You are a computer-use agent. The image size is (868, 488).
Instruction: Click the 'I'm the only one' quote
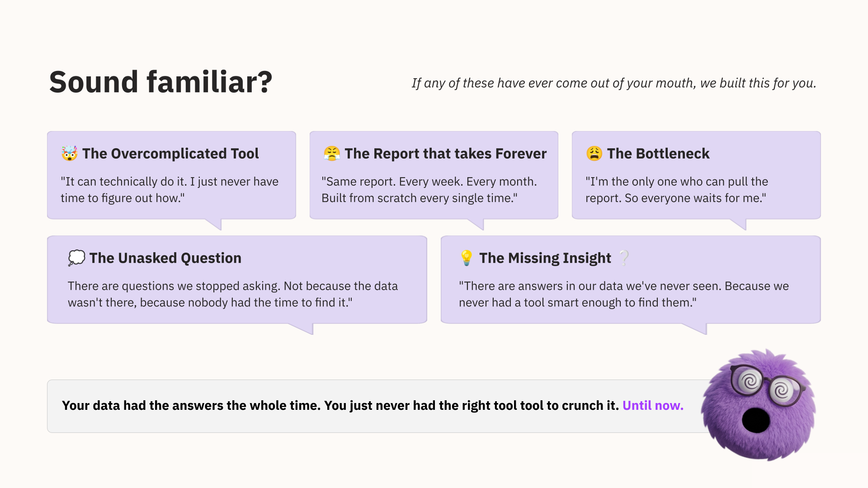[x=676, y=190]
